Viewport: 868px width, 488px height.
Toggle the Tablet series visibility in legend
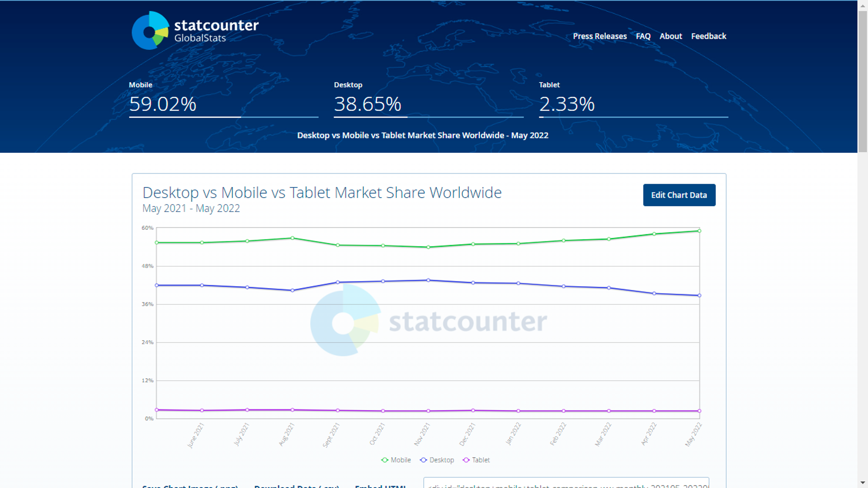point(480,460)
